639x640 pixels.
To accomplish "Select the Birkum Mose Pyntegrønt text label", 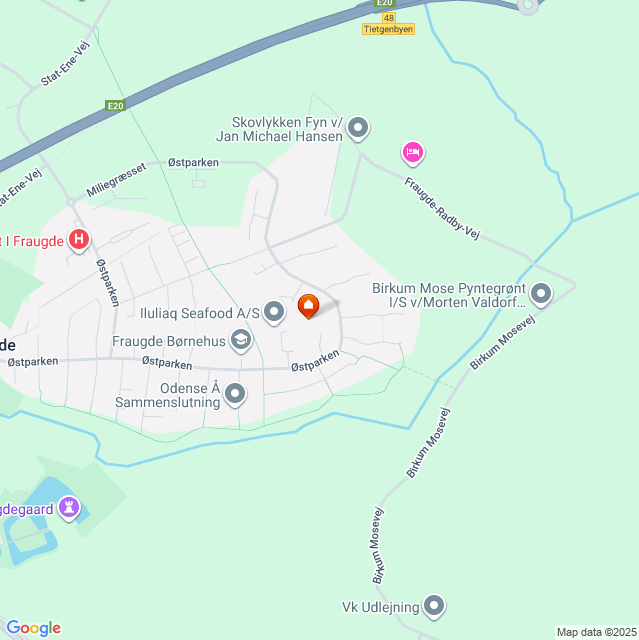I will pos(449,296).
